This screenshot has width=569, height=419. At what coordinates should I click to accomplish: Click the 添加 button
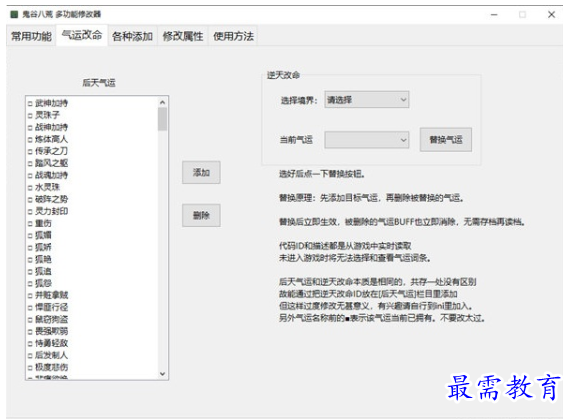[201, 172]
